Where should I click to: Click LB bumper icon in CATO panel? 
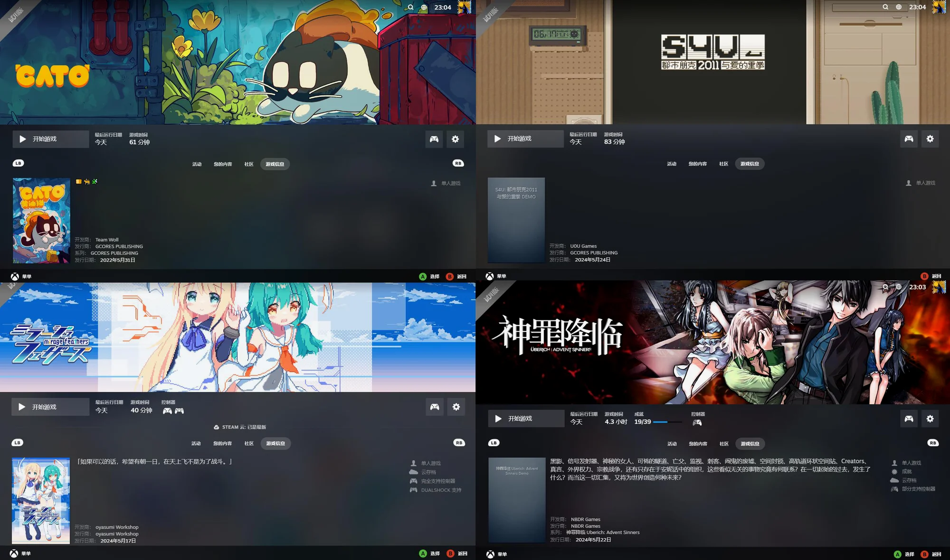tap(18, 163)
